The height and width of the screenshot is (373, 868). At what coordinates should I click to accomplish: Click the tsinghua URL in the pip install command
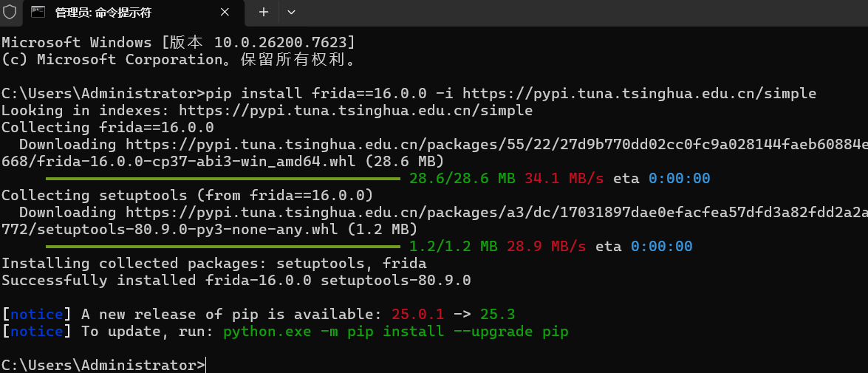tap(640, 94)
